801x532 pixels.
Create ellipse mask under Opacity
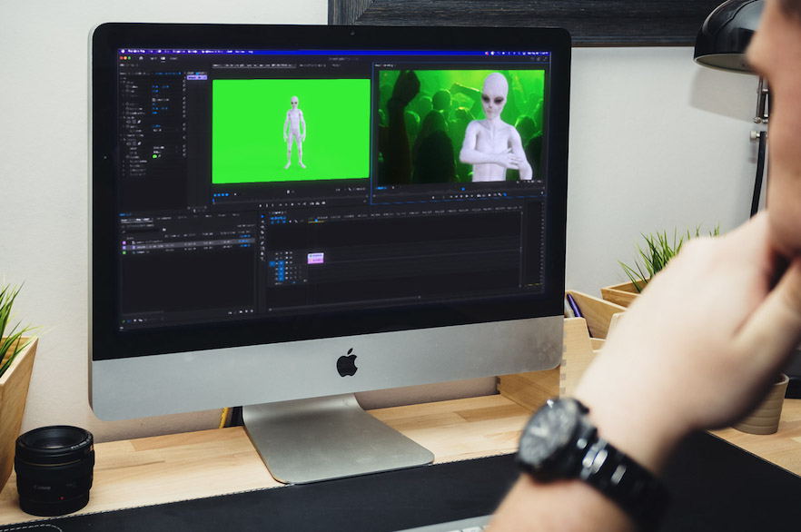(x=129, y=122)
